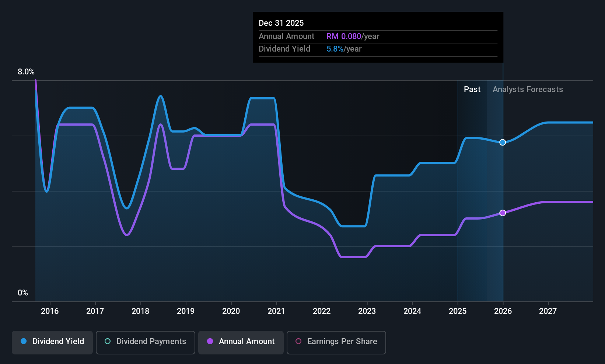Click the 2027 x-axis year label

tap(548, 311)
